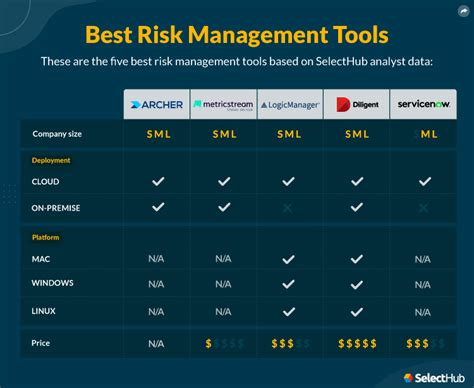Click Diligent's five dollar price rating
474x388 pixels.
(357, 344)
